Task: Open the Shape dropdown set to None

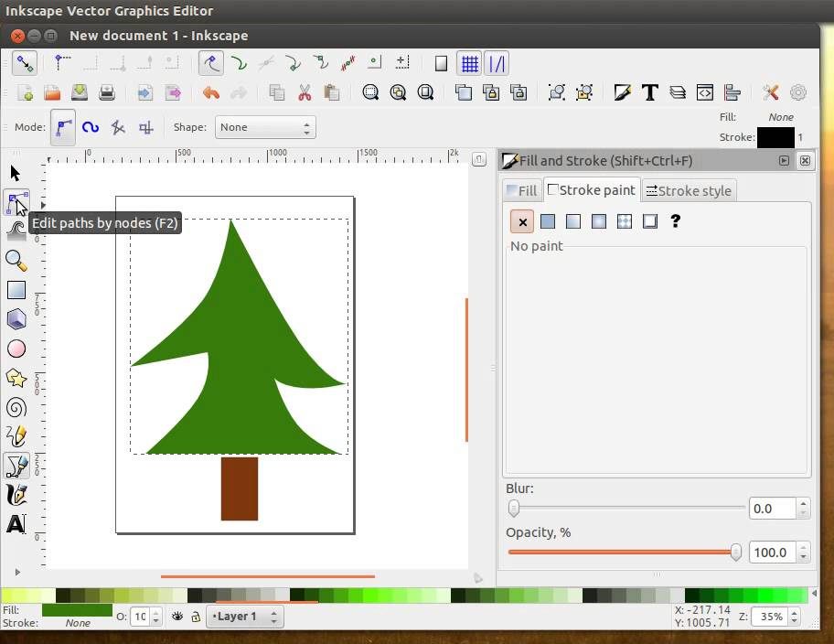Action: point(265,127)
